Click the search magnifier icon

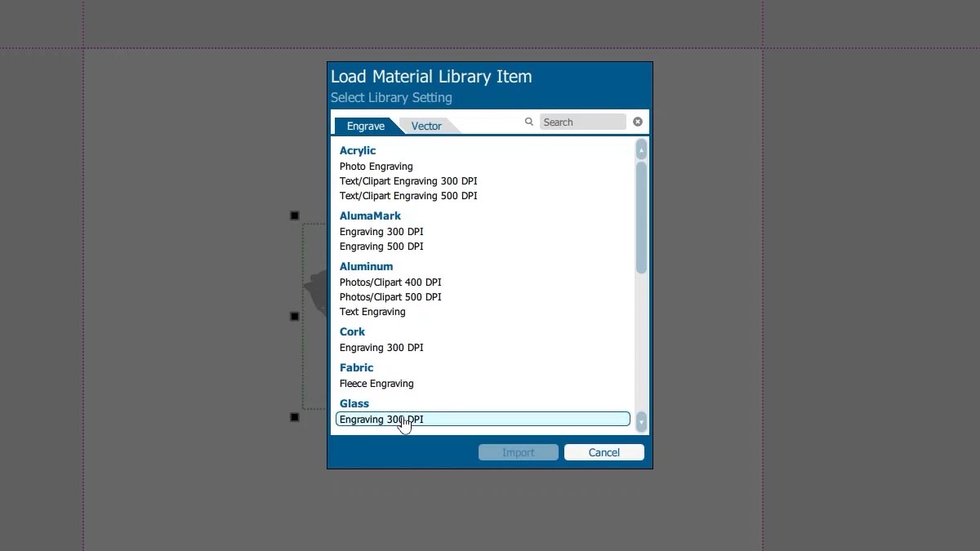[528, 121]
